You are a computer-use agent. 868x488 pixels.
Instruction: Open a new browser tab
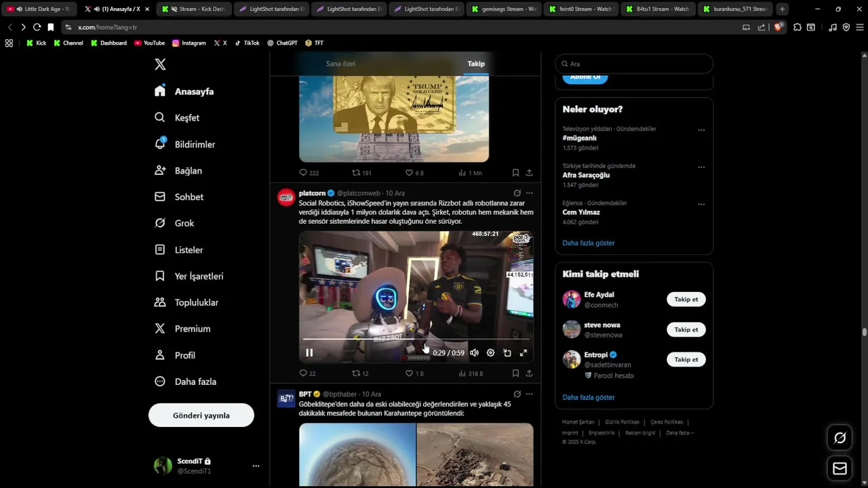point(783,9)
